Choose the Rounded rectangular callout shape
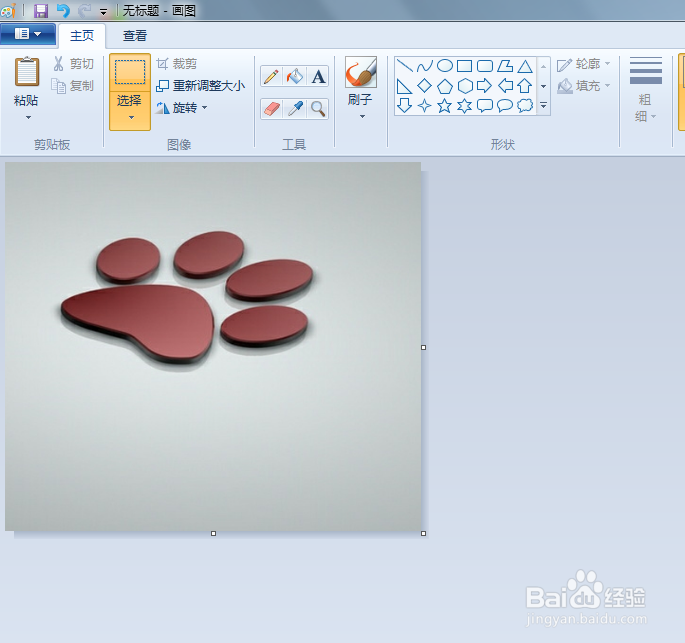The image size is (685, 643). tap(485, 106)
